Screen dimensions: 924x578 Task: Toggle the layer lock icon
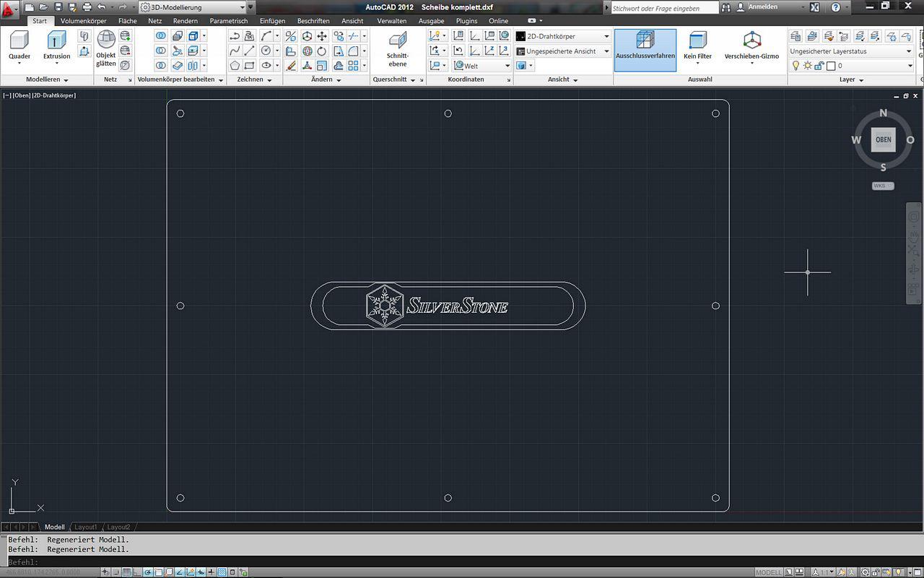click(819, 66)
